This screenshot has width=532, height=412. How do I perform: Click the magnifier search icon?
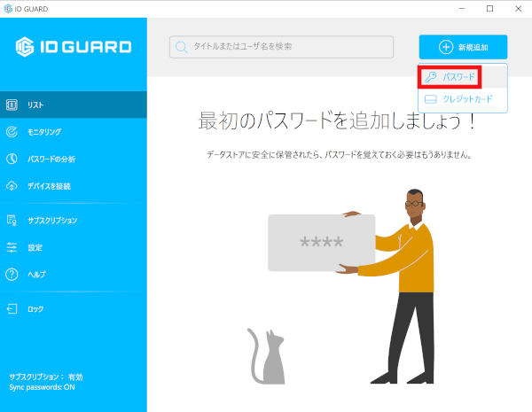[x=181, y=47]
